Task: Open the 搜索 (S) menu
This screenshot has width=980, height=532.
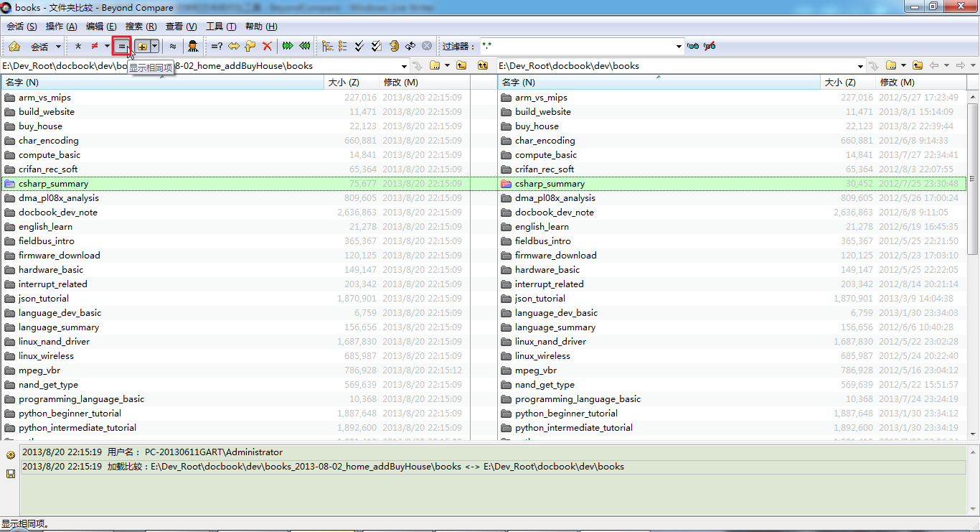Action: (141, 27)
